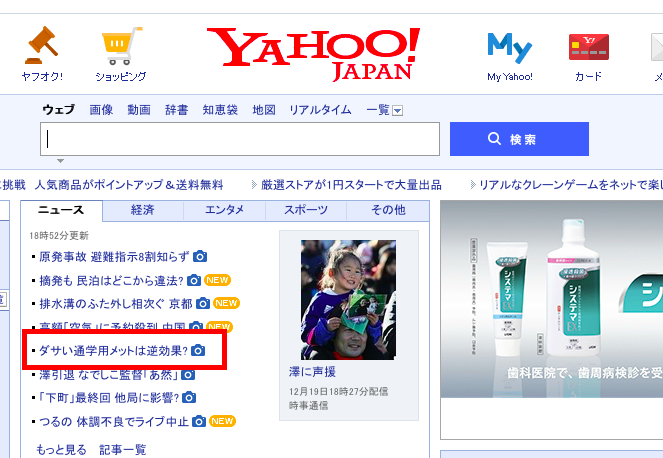Open headline 摘発も 民泊はどこから違法?

pos(111,280)
